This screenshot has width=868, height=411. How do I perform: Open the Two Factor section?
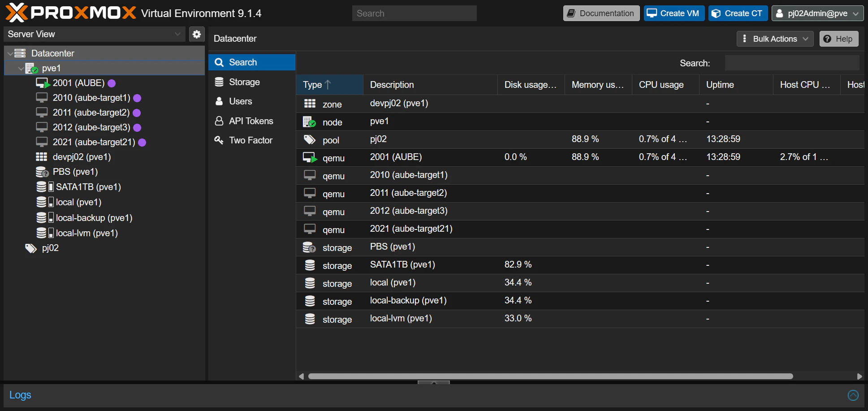tap(252, 140)
